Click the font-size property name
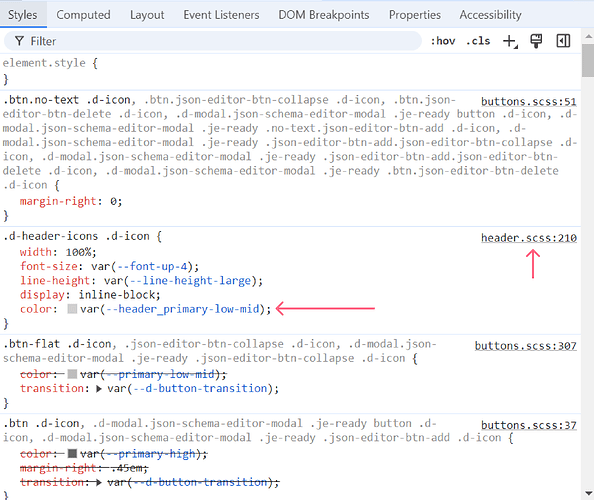This screenshot has width=594, height=500. tap(49, 266)
